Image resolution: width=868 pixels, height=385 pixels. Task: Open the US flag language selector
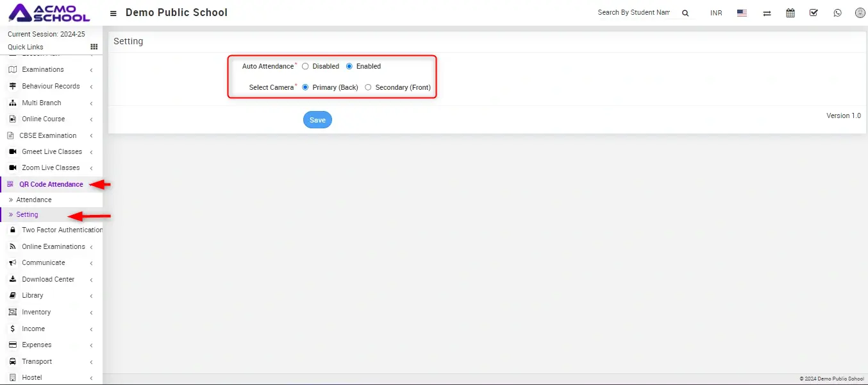coord(742,13)
